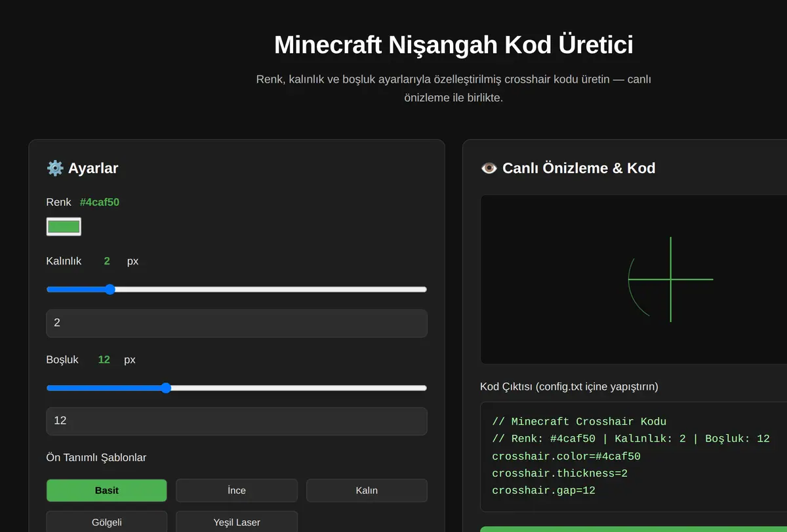Click the Minecraft Nişangah Kod Üretici heading
The height and width of the screenshot is (532, 787).
pyautogui.click(x=454, y=45)
